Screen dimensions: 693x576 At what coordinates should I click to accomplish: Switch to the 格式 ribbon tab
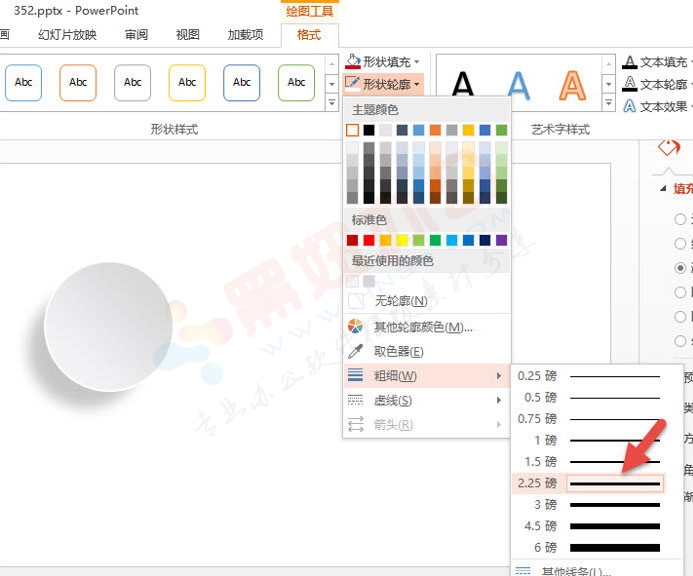(x=309, y=35)
